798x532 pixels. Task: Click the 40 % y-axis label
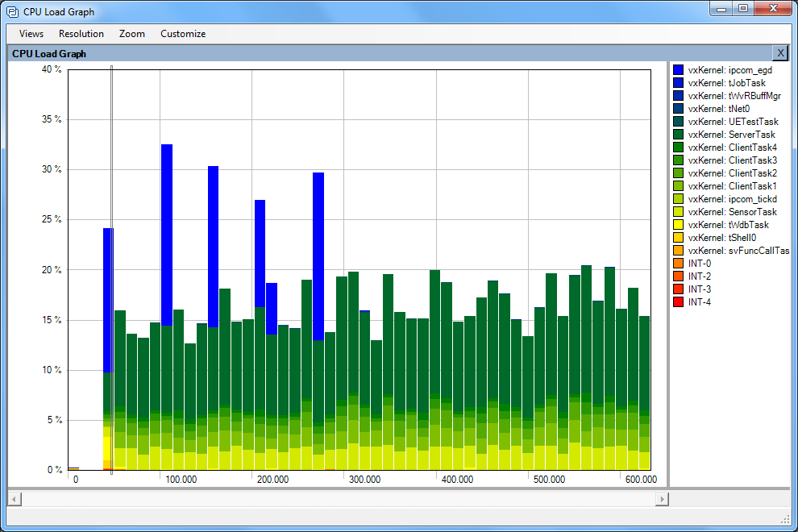(52, 69)
